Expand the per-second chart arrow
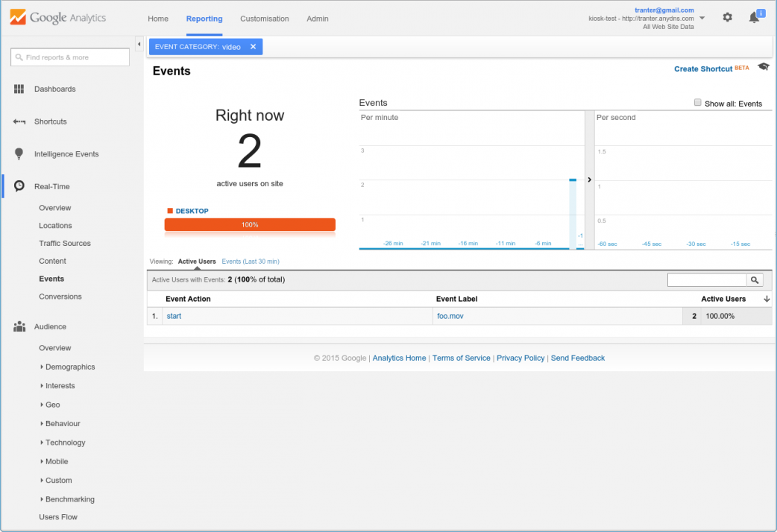Screen dimensions: 777x532 [590, 180]
